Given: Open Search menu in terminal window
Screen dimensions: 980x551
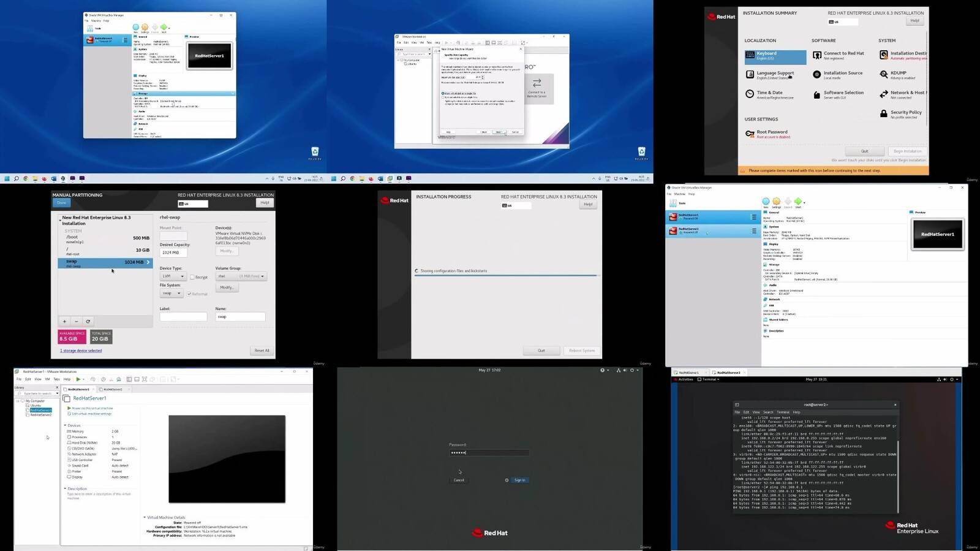Looking at the screenshot, I should tap(768, 412).
